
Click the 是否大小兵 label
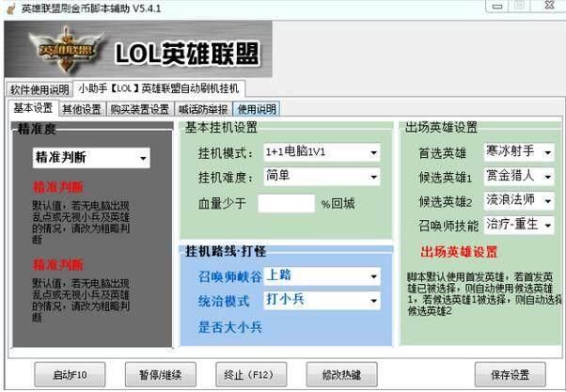point(230,327)
